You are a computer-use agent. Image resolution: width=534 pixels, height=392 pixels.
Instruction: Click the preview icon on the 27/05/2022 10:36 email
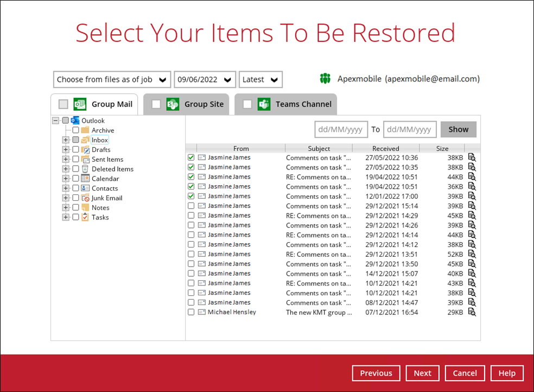pyautogui.click(x=472, y=157)
